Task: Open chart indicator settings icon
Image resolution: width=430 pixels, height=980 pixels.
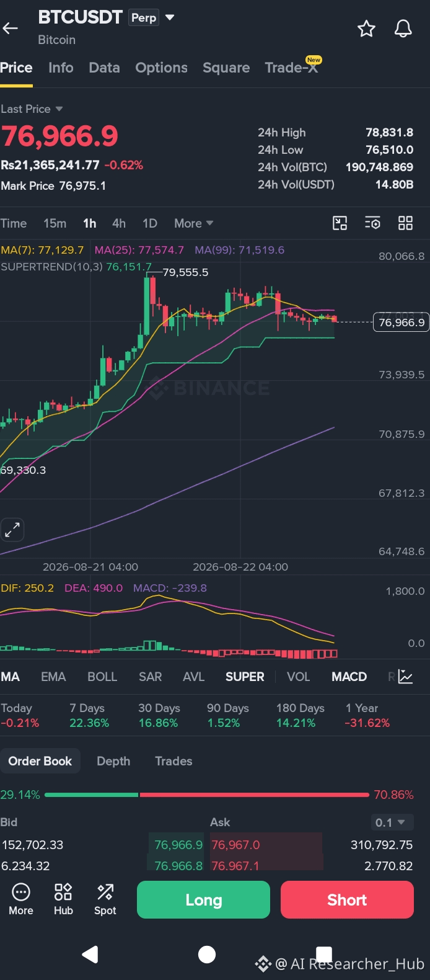Action: point(372,223)
